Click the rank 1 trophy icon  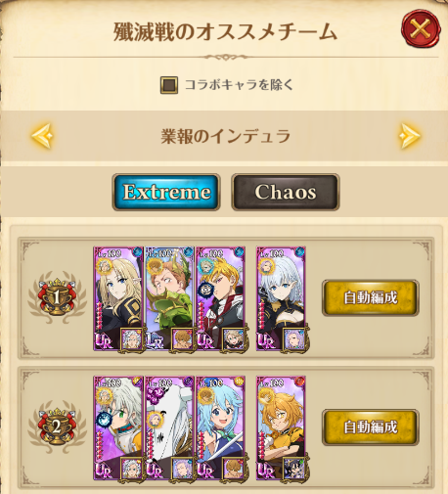point(57,297)
